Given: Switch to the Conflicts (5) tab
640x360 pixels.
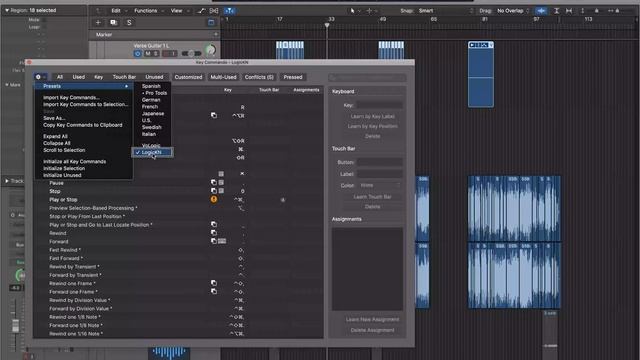Looking at the screenshot, I should [x=259, y=77].
